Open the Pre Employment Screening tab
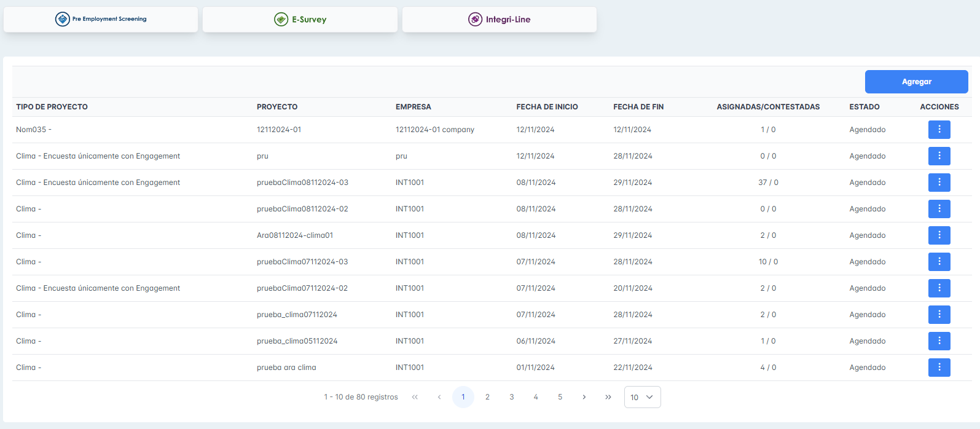Image resolution: width=980 pixels, height=429 pixels. [101, 20]
